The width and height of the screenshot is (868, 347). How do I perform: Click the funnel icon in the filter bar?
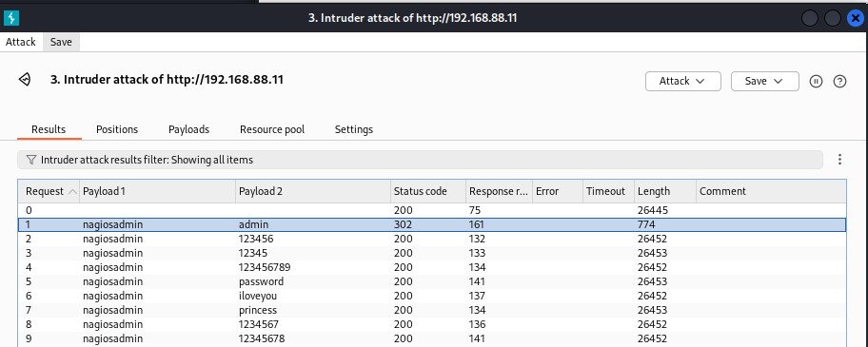31,160
